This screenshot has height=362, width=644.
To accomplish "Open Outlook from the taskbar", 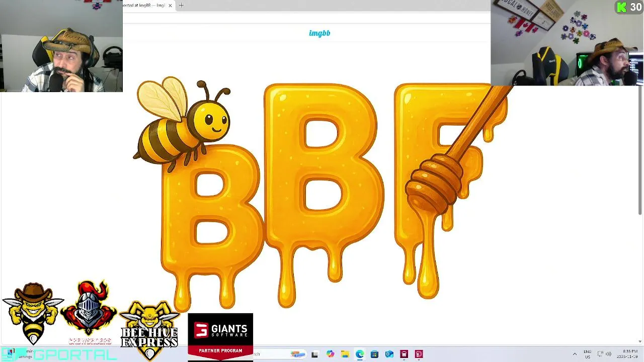I will click(x=389, y=354).
